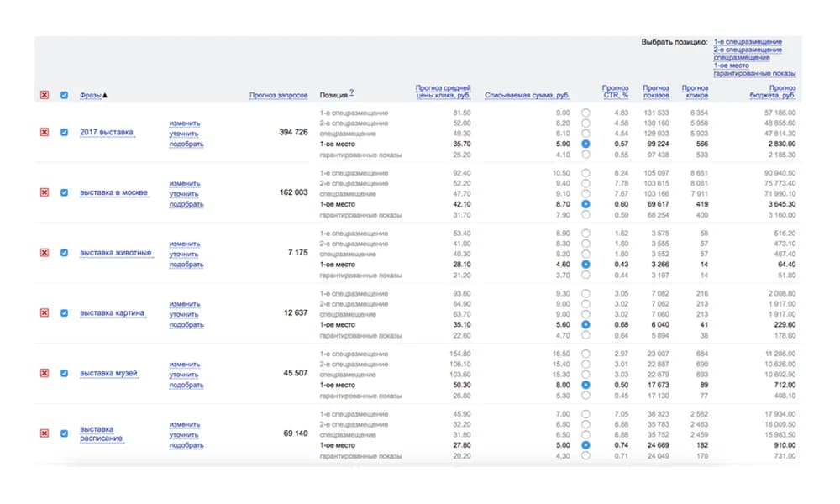Toggle the select-all checkbox in header
The width and height of the screenshot is (840, 504).
pos(65,95)
